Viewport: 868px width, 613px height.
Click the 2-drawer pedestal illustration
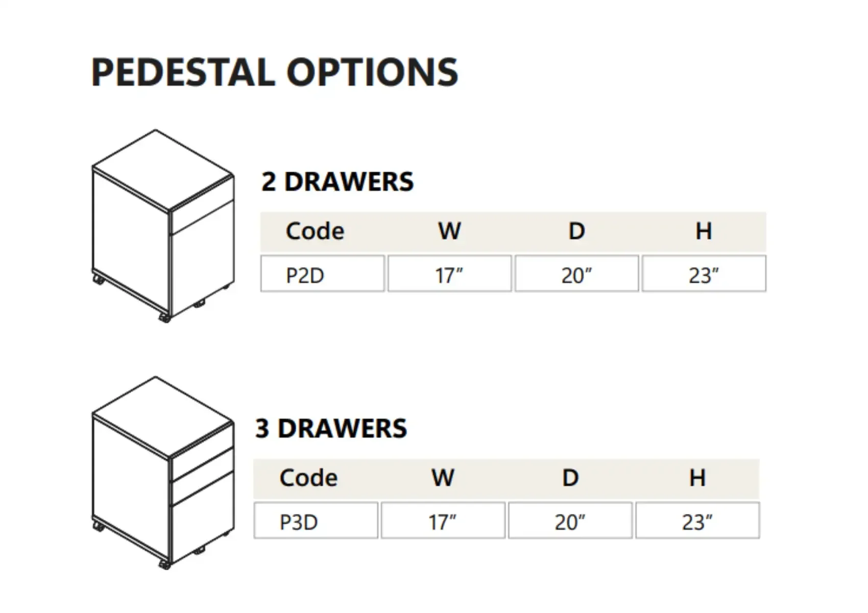(163, 226)
